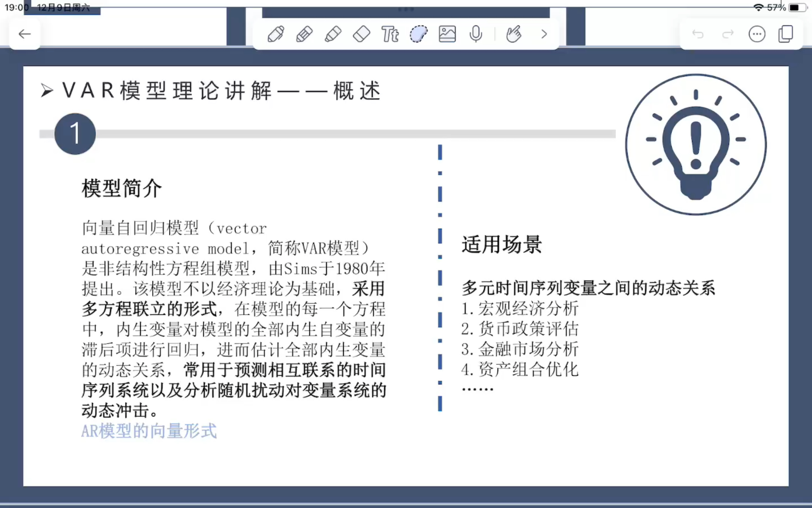Viewport: 812px width, 508px height.
Task: Tap the battery 57% indicator
Action: point(787,7)
